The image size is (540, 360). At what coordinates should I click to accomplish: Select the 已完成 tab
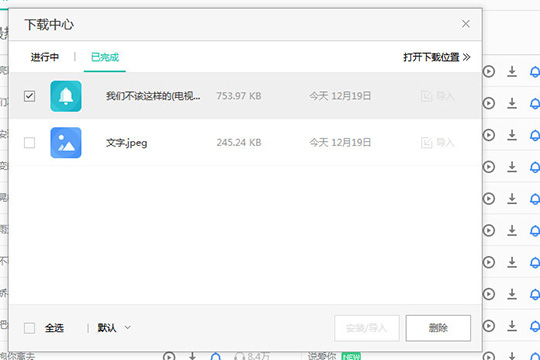coord(105,57)
